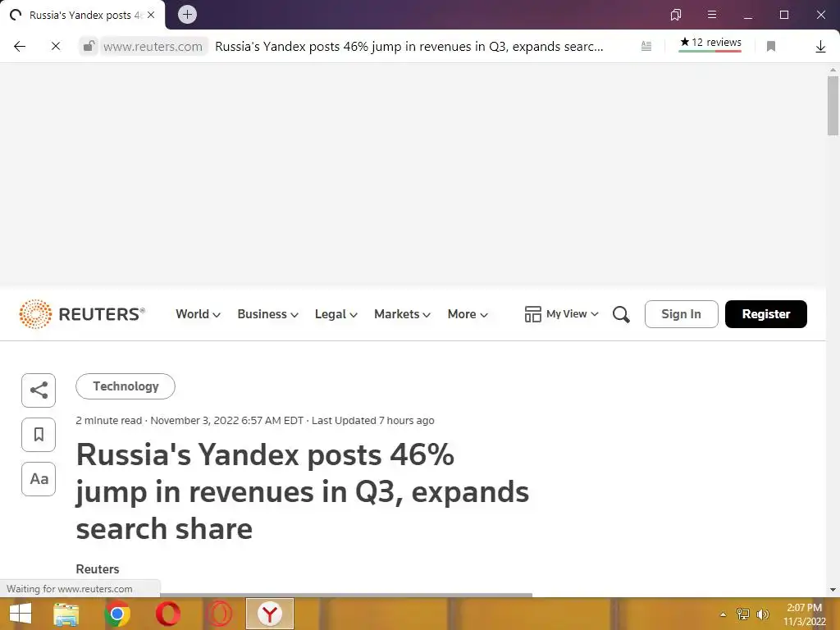The image size is (840, 630).
Task: Open the Windows Start button
Action: coord(21,614)
